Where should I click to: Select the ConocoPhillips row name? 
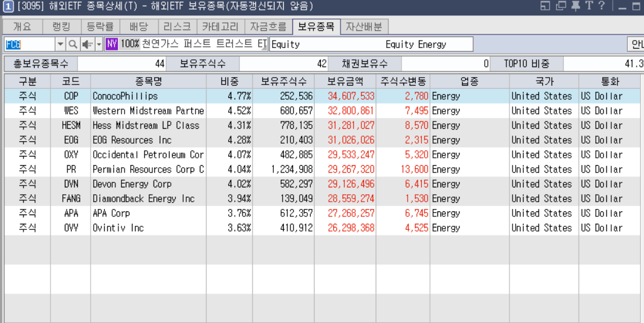pyautogui.click(x=125, y=96)
